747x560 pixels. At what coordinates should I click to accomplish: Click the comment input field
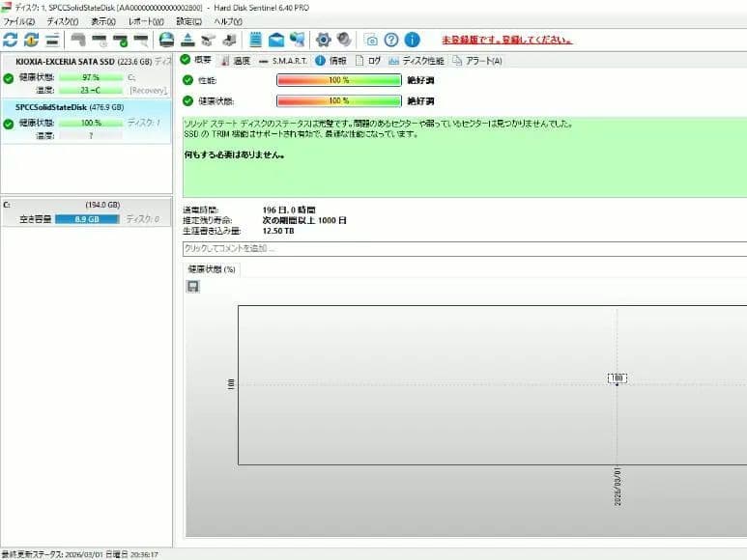tap(465, 248)
